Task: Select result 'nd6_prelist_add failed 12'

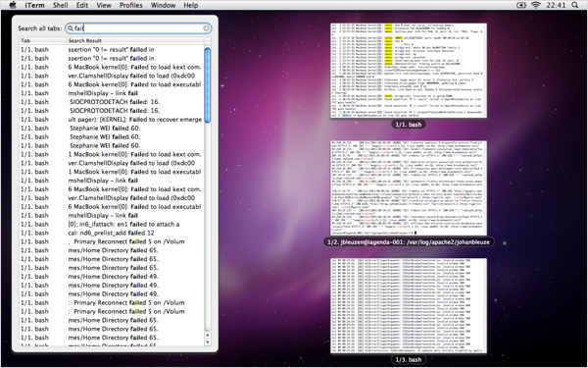Action: pos(112,233)
